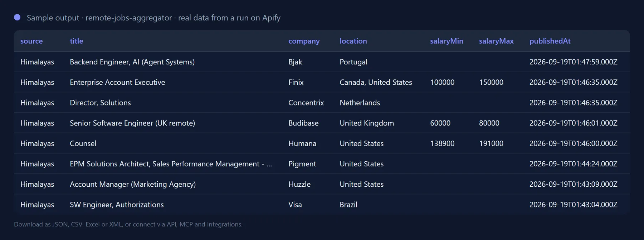Pick the "United States" location in Pigment row
Screen dimensions: 644x240
click(361, 164)
